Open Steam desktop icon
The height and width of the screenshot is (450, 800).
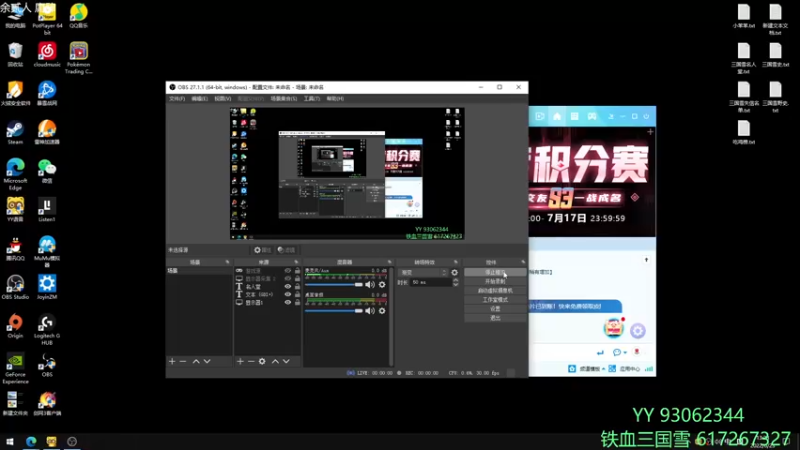click(15, 132)
